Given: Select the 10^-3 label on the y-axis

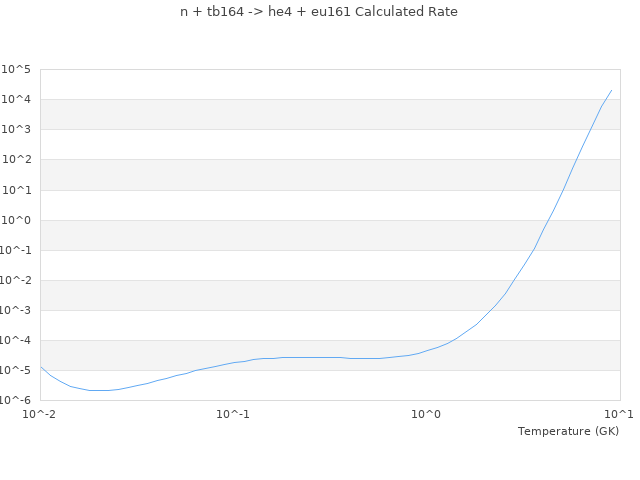Looking at the screenshot, I should [16, 310].
